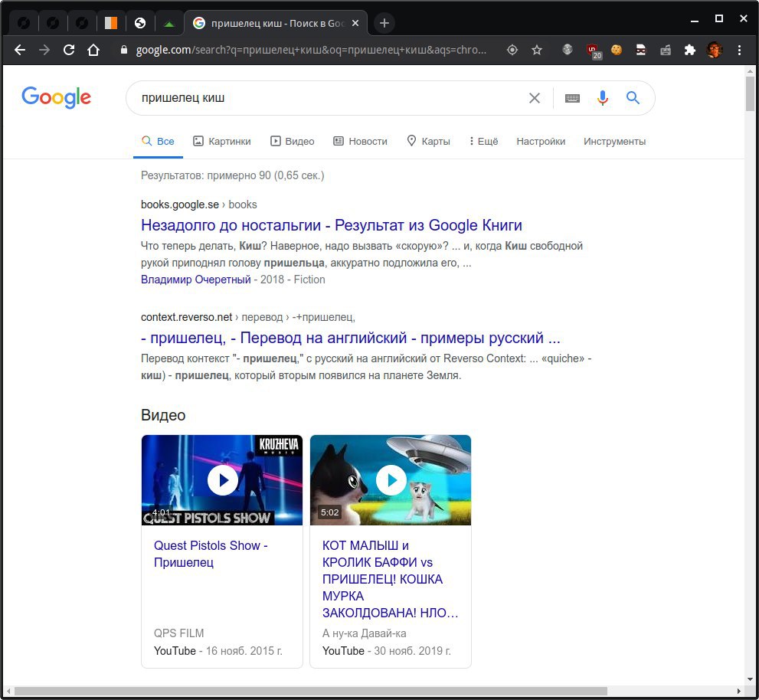Open the user profile avatar
Viewport: 759px width, 700px height.
[x=715, y=50]
